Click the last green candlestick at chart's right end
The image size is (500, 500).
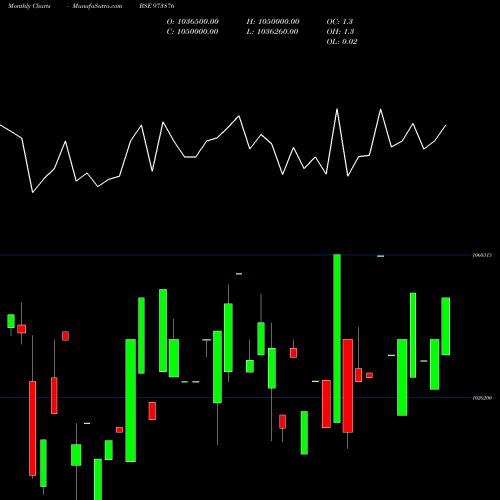click(x=446, y=326)
